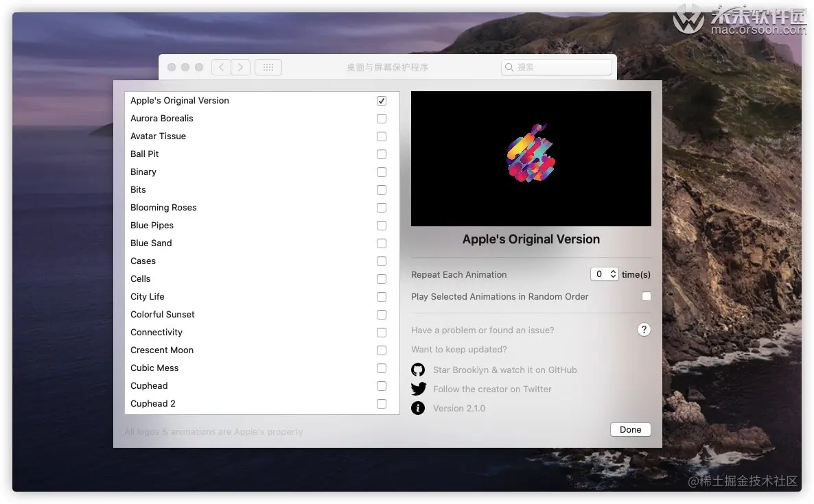The height and width of the screenshot is (504, 814).
Task: Tick the Cuphead 2 checkbox
Action: pyautogui.click(x=382, y=403)
